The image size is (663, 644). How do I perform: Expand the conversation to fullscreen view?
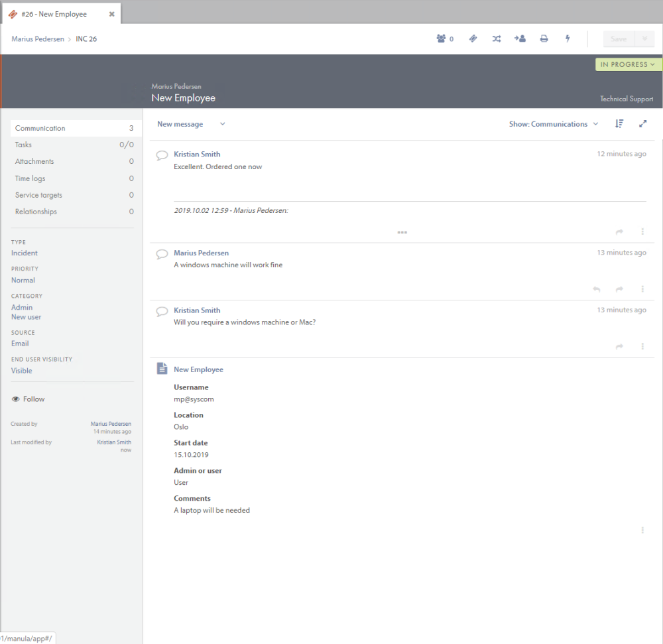point(642,123)
